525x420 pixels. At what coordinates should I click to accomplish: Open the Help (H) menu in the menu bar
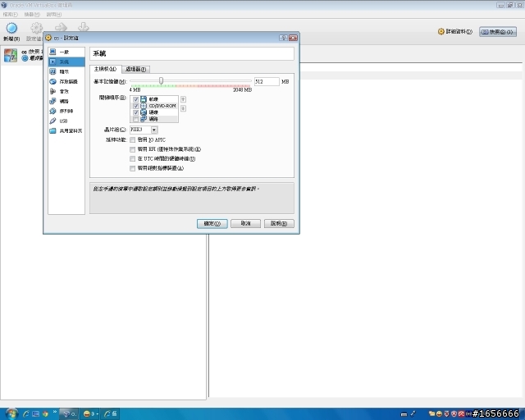click(x=54, y=15)
